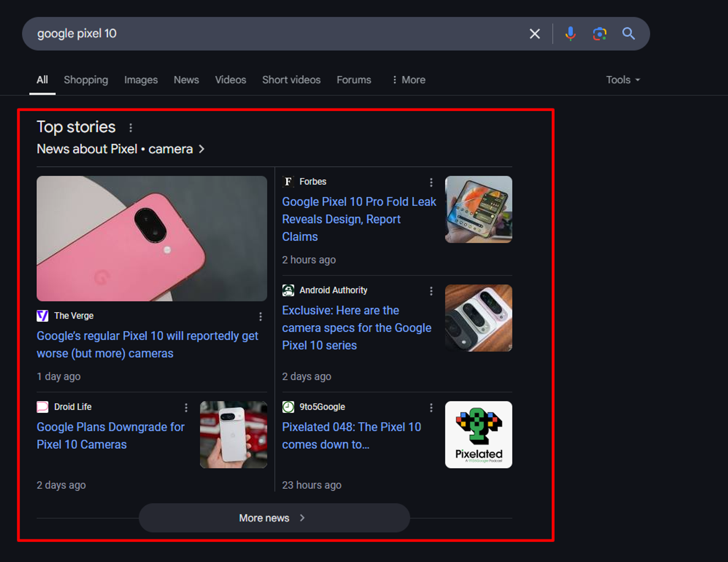This screenshot has width=728, height=562.
Task: Click the Droid Life favicon
Action: pyautogui.click(x=42, y=407)
